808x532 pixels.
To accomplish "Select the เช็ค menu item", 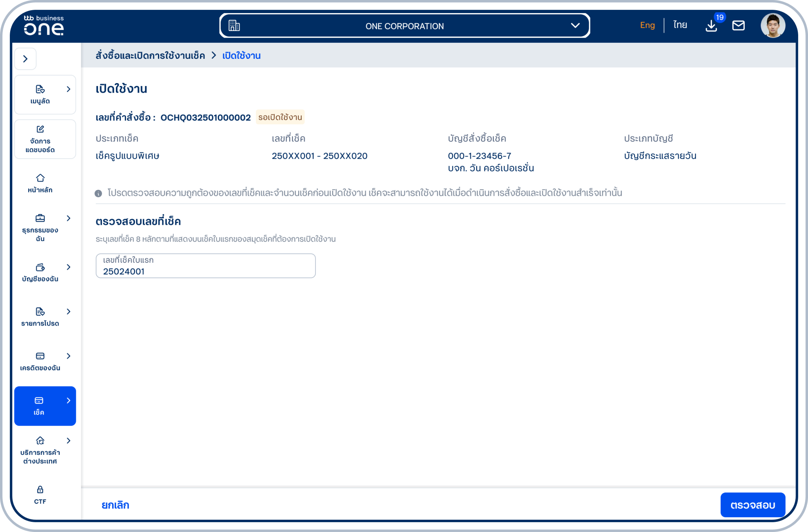I will coord(45,406).
